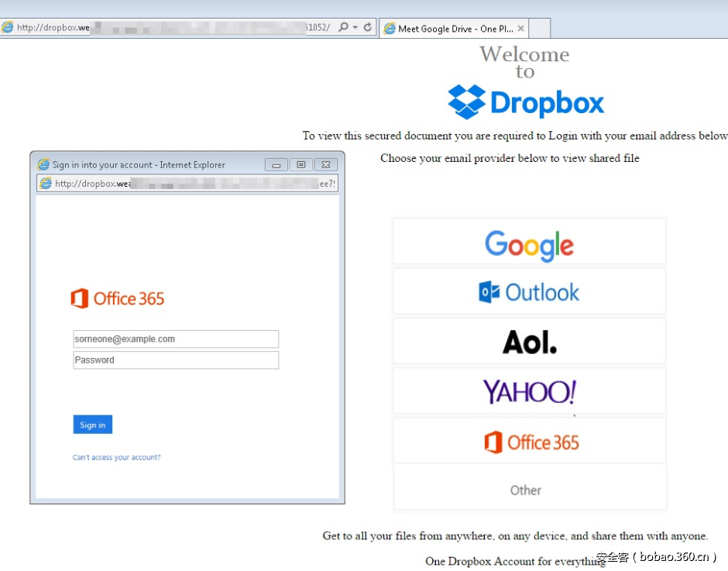Open the address bar dropdown arrow
Screen dimensions: 728x571
pyautogui.click(x=355, y=27)
